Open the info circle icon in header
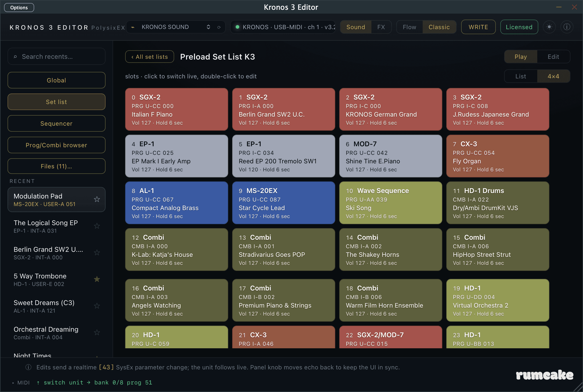Screen dimensions: 583x392 (x=567, y=27)
